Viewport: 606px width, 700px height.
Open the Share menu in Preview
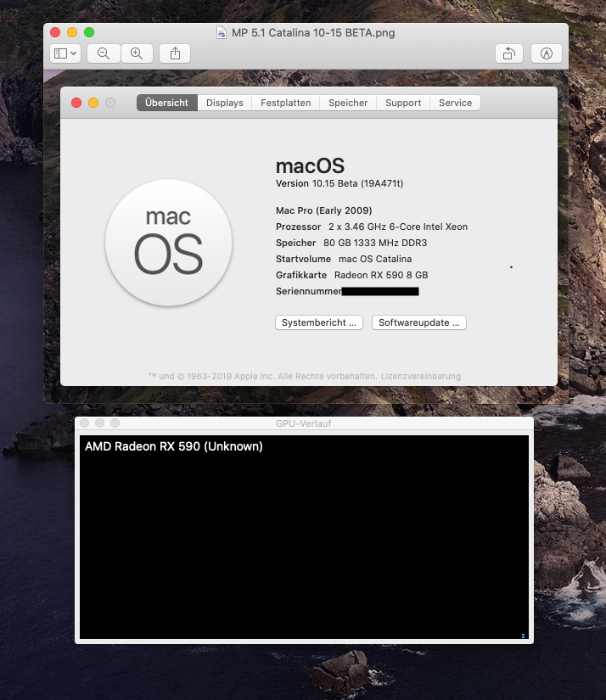[175, 53]
